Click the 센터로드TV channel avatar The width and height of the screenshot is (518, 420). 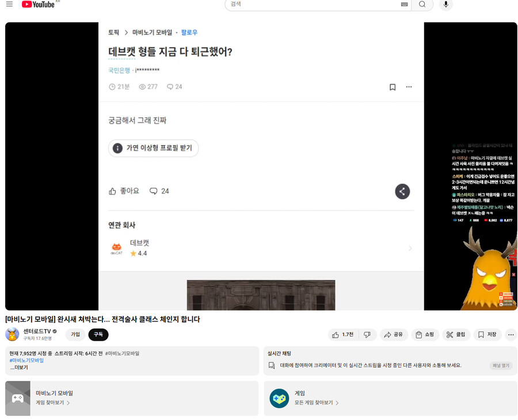(x=12, y=334)
